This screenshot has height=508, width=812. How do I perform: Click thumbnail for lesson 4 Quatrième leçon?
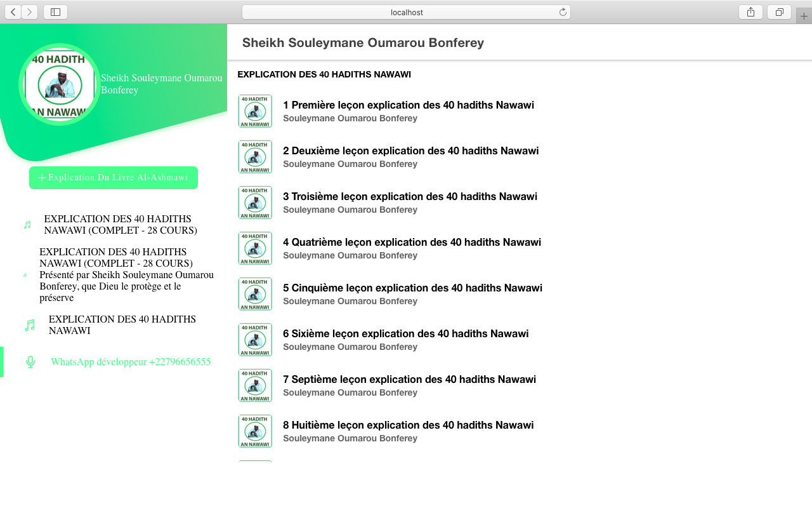pos(255,248)
